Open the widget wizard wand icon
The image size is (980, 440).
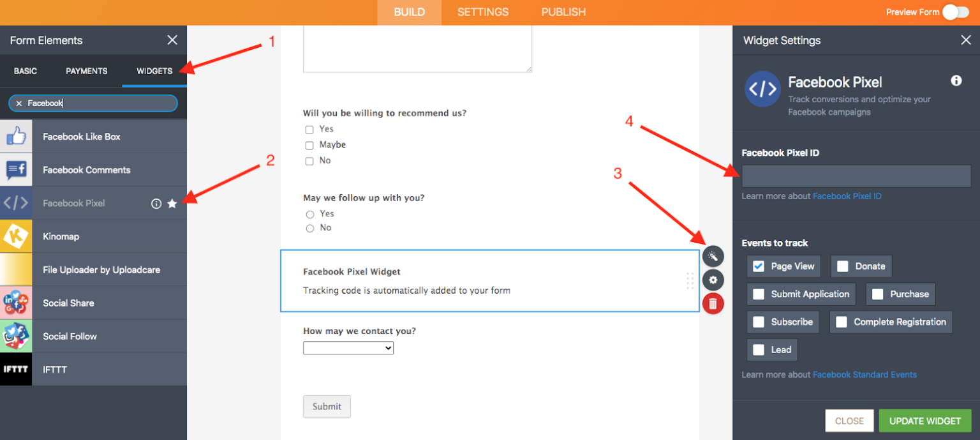713,255
